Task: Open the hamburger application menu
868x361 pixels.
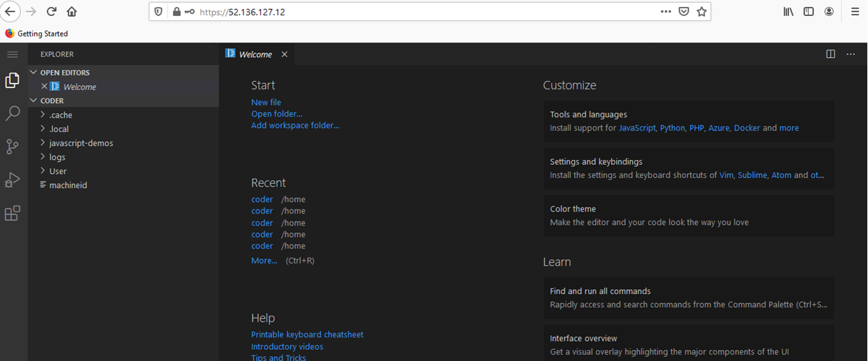Action: [x=12, y=54]
